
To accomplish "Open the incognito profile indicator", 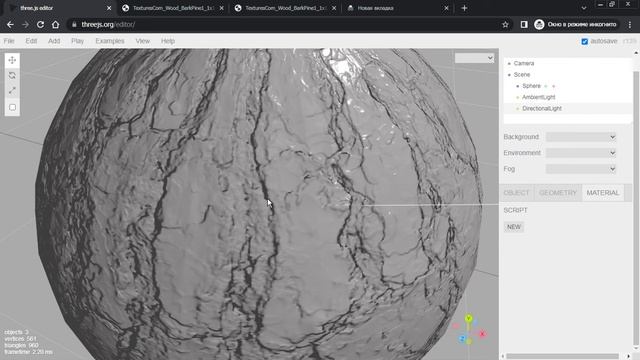I will click(576, 24).
